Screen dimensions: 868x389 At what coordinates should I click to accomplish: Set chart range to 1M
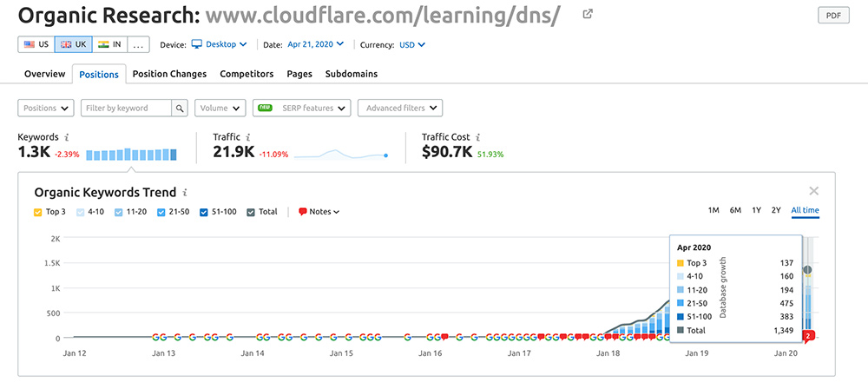[713, 210]
